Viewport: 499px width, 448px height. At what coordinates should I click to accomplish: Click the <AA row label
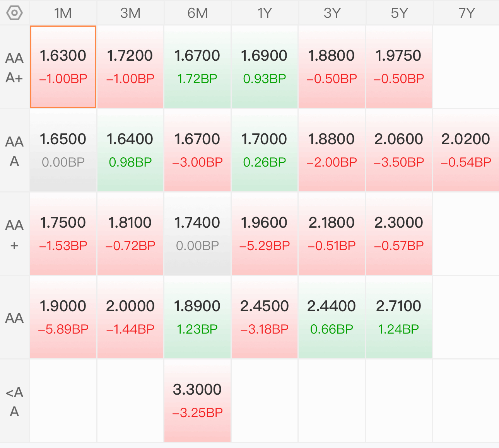coord(15,401)
